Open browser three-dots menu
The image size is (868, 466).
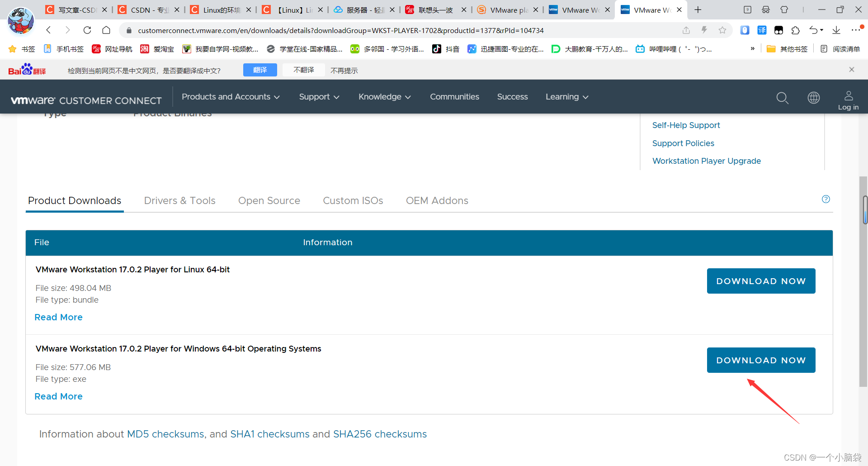pos(856,30)
